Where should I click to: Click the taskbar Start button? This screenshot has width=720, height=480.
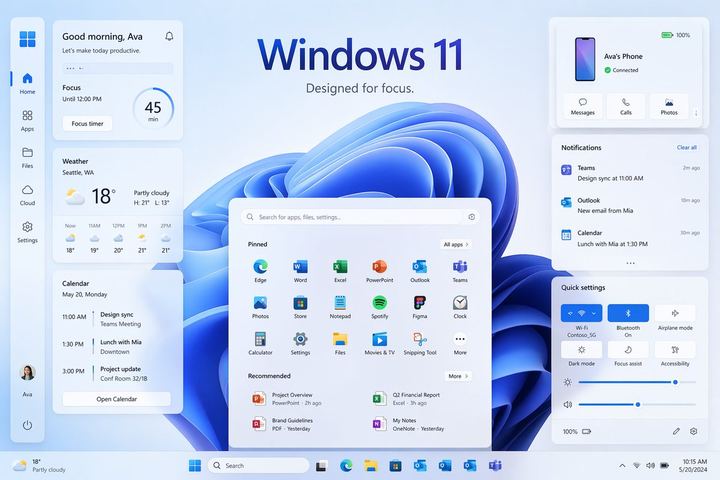[195, 465]
